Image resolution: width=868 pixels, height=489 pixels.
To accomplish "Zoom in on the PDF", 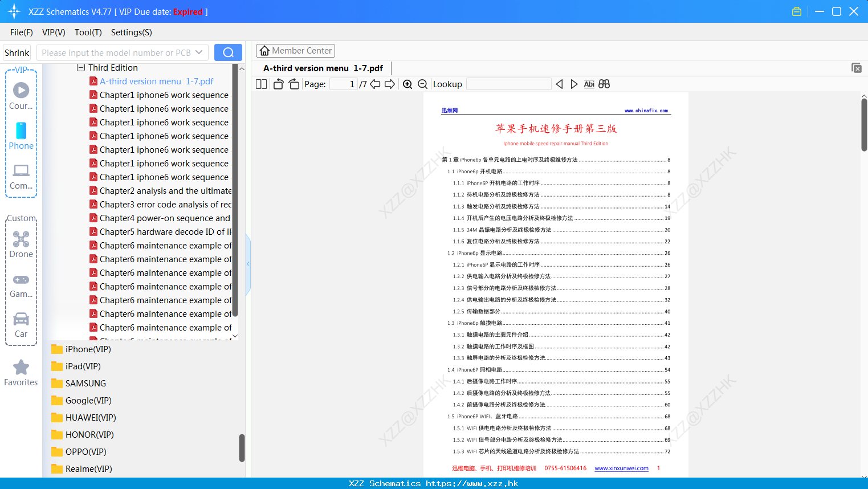I will coord(407,84).
